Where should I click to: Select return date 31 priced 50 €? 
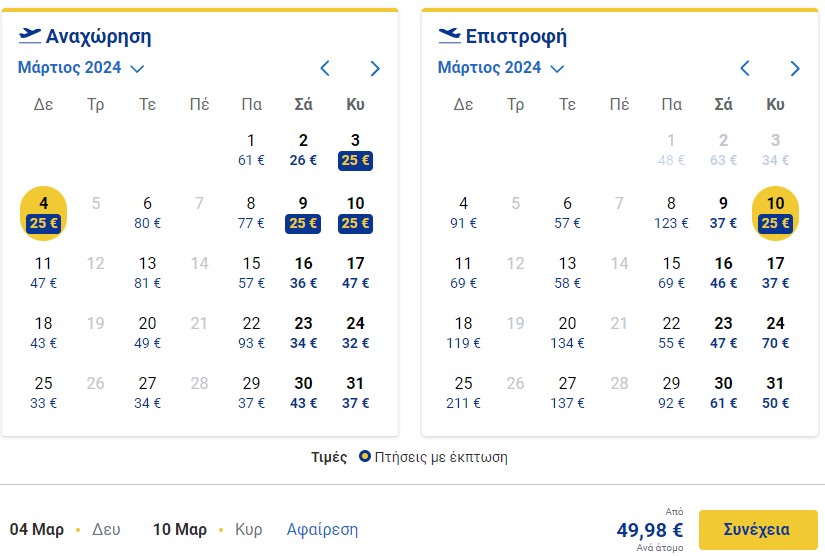click(x=775, y=393)
